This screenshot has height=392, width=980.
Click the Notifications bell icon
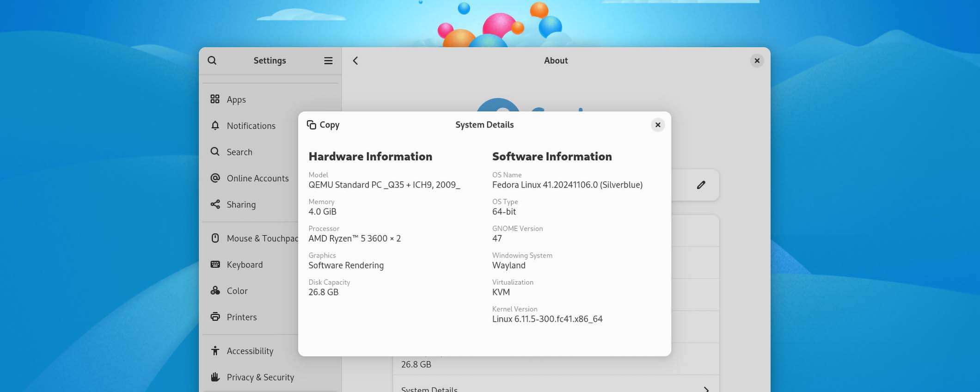click(215, 126)
